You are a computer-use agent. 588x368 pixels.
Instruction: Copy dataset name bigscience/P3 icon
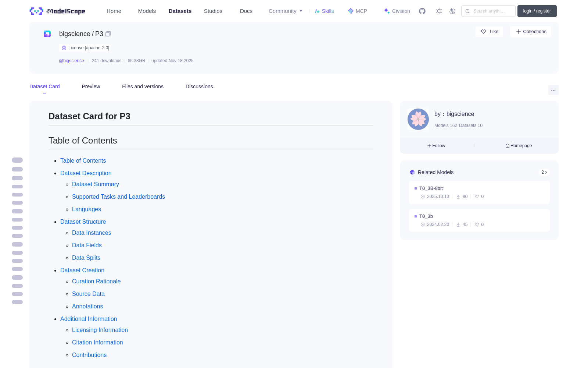(x=108, y=34)
